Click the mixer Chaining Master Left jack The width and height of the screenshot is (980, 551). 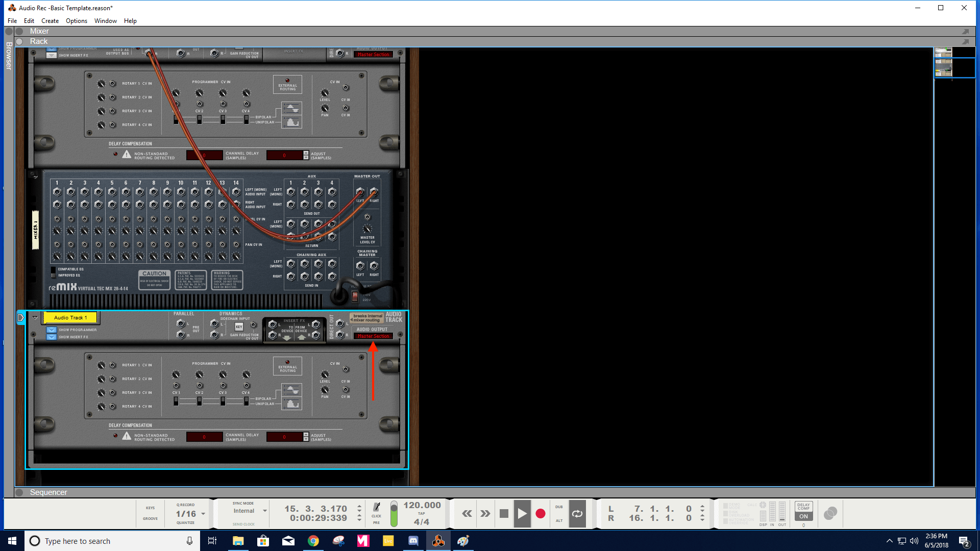click(360, 266)
